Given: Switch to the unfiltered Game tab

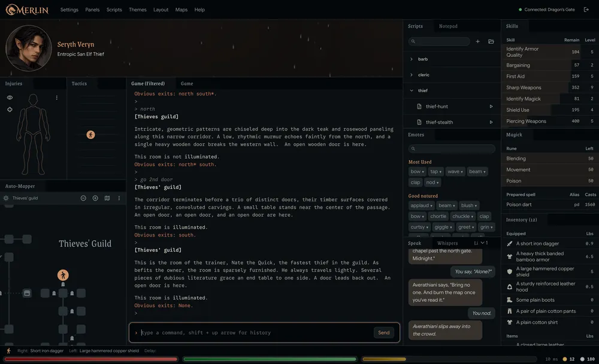Looking at the screenshot, I should tap(187, 84).
